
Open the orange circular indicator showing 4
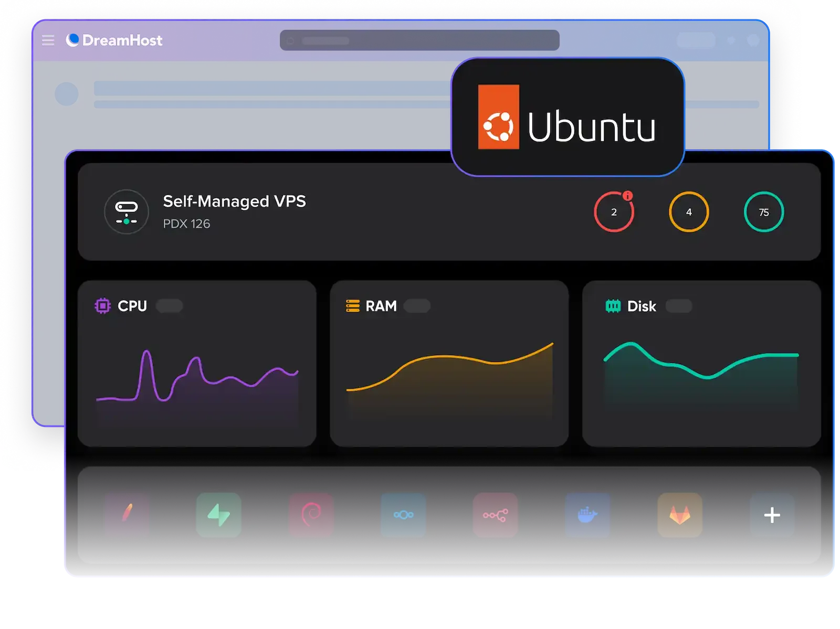[689, 212]
